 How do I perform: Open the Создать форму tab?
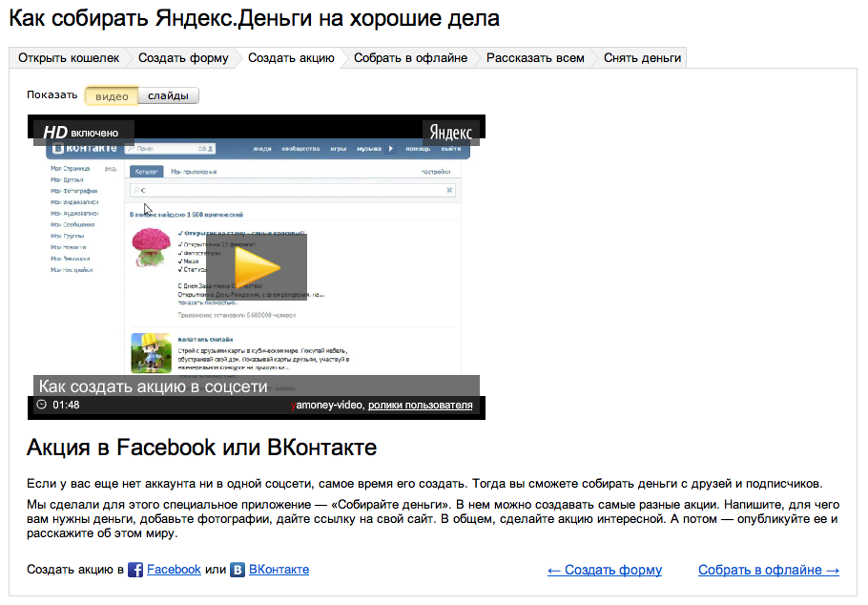[x=183, y=58]
